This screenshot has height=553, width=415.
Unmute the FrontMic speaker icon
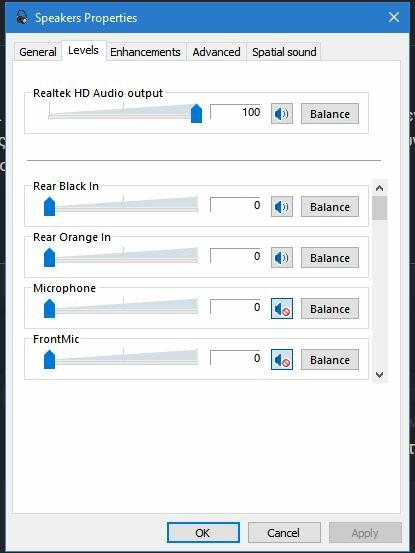282,360
